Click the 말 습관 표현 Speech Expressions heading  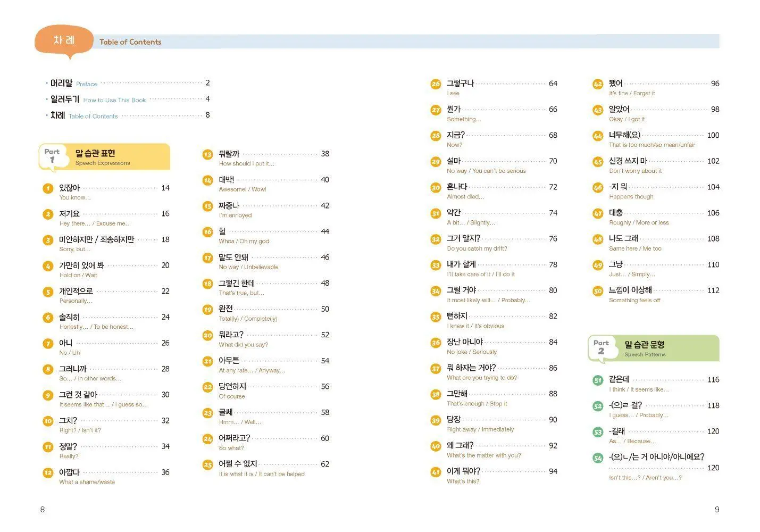[103, 157]
